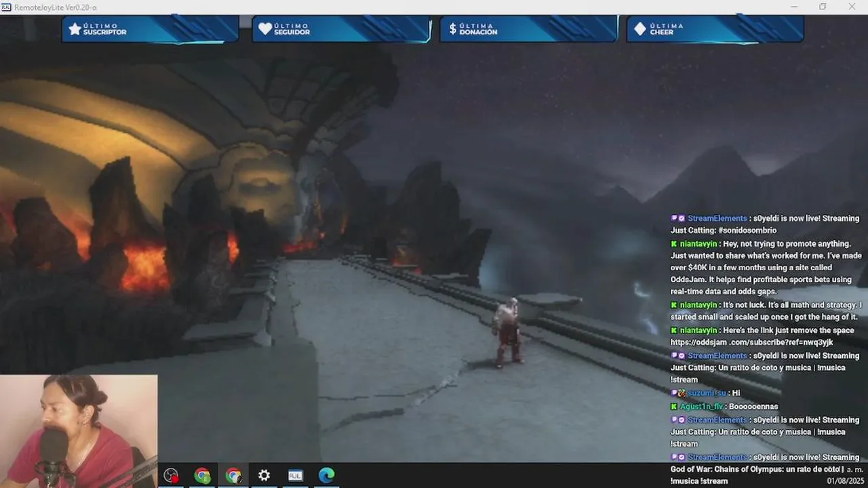Viewport: 868px width, 488px height.
Task: Click Kratos character in the game view
Action: 507,333
